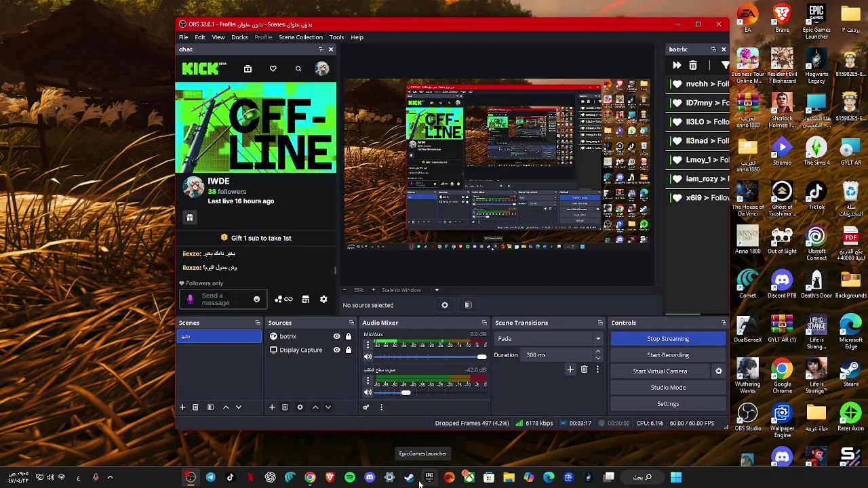The image size is (868, 488).
Task: Float the Audio Mixer dock popout icon
Action: click(484, 323)
